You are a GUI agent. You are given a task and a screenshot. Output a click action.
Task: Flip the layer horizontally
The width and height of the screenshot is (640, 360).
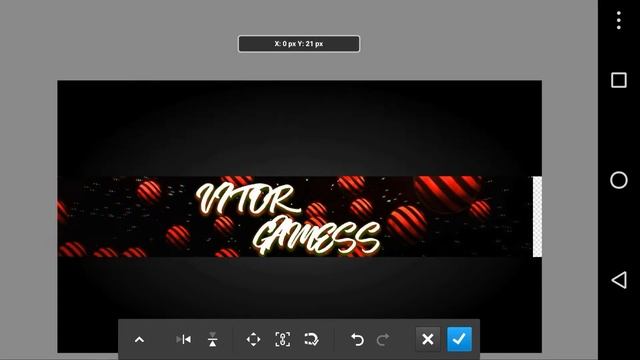(x=183, y=339)
